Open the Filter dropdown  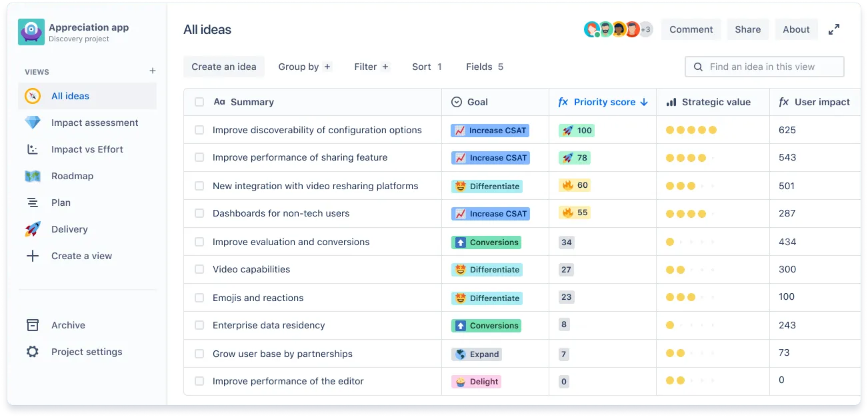tap(371, 67)
